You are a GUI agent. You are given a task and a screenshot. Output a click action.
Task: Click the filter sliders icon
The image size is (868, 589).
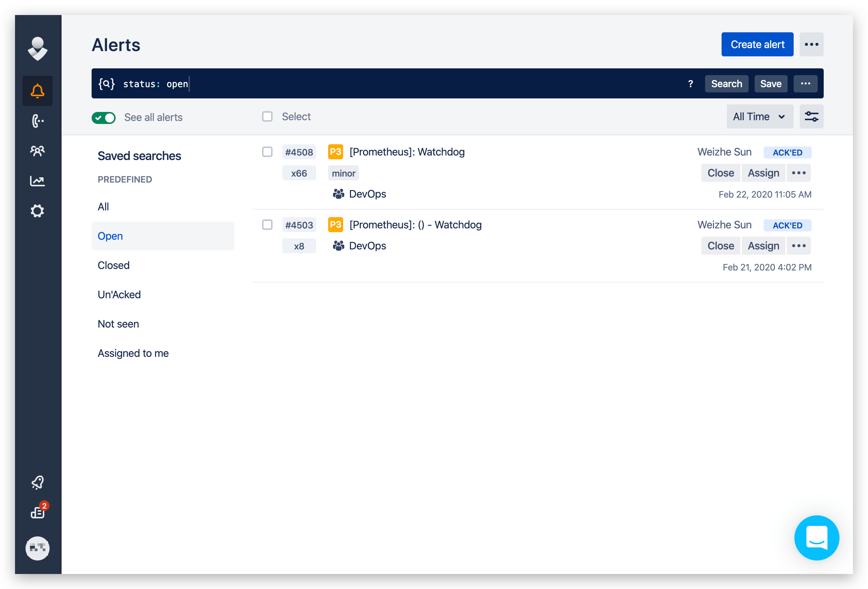tap(811, 116)
